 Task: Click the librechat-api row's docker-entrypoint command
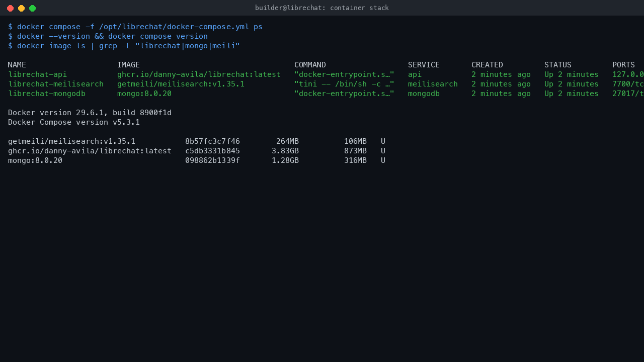(x=344, y=74)
